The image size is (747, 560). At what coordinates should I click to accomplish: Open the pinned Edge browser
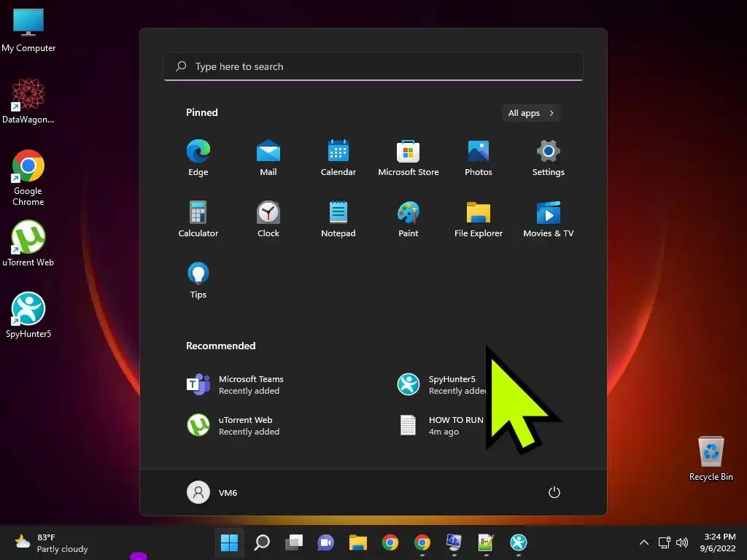(x=198, y=157)
